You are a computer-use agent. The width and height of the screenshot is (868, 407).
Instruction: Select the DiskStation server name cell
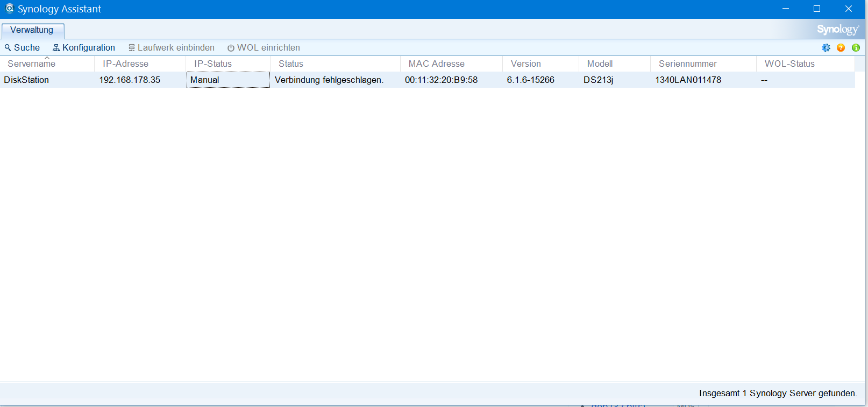coord(47,80)
